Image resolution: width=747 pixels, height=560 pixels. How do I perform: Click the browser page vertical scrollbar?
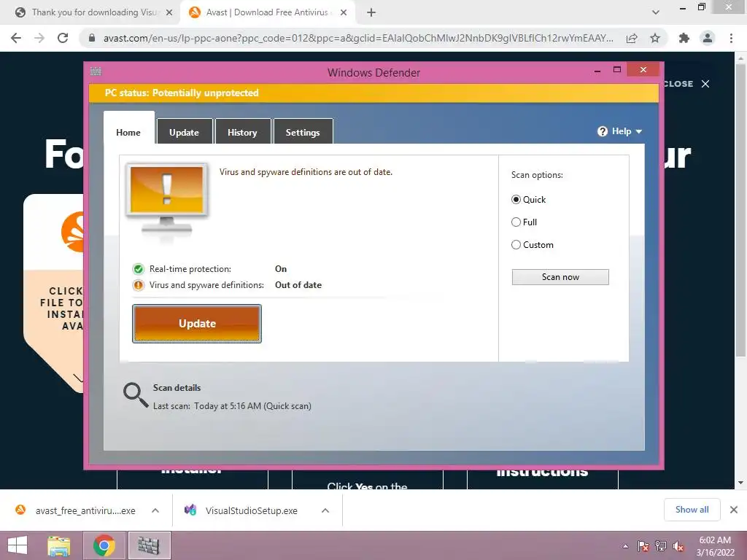point(740,209)
